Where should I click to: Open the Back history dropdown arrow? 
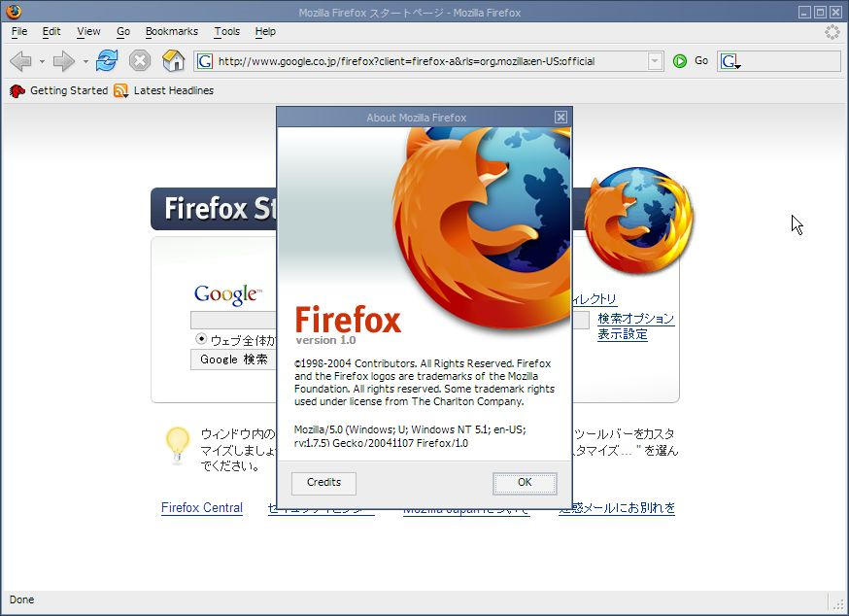tap(42, 62)
